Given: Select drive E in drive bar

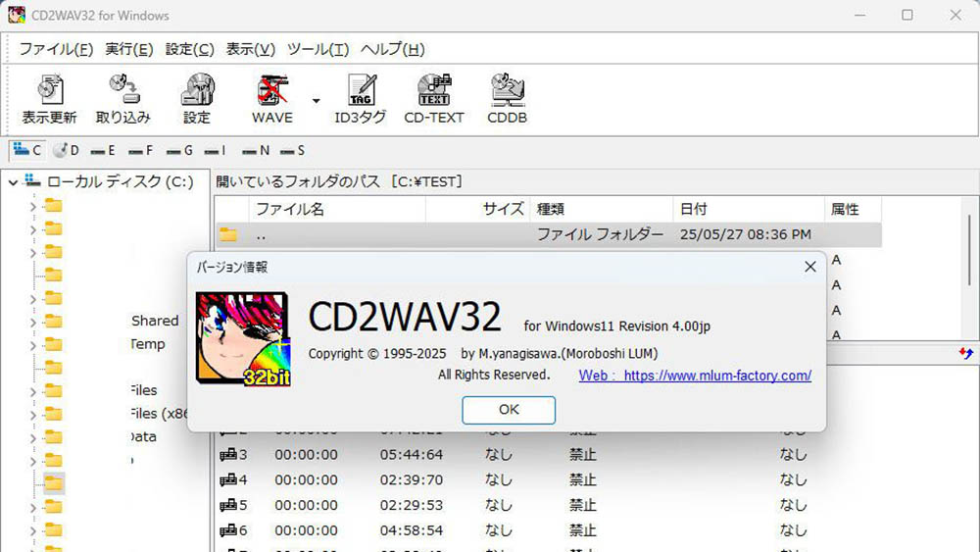Looking at the screenshot, I should [103, 150].
